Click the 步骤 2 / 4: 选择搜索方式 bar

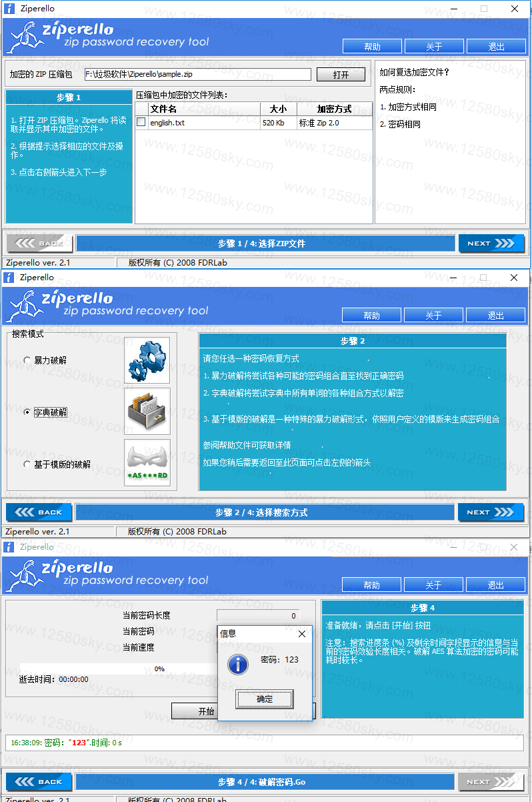coord(265,512)
